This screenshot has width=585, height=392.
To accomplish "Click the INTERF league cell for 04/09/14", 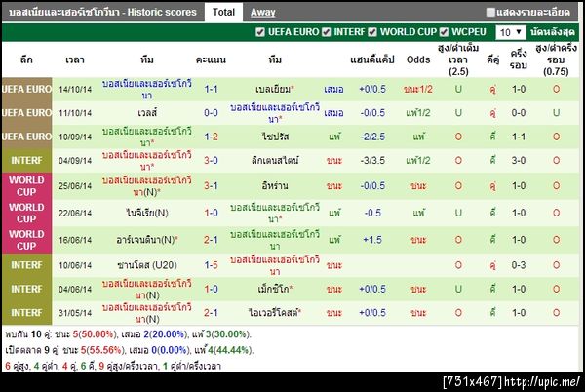I will (x=26, y=161).
